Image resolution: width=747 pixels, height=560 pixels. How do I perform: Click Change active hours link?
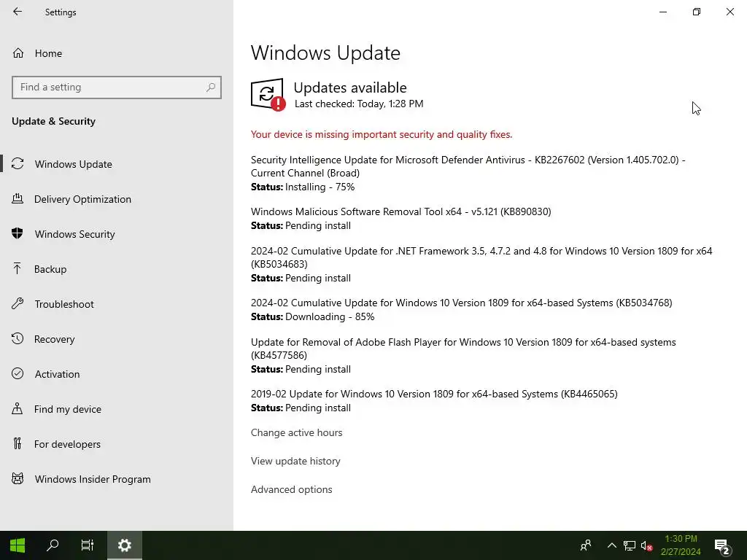296,432
